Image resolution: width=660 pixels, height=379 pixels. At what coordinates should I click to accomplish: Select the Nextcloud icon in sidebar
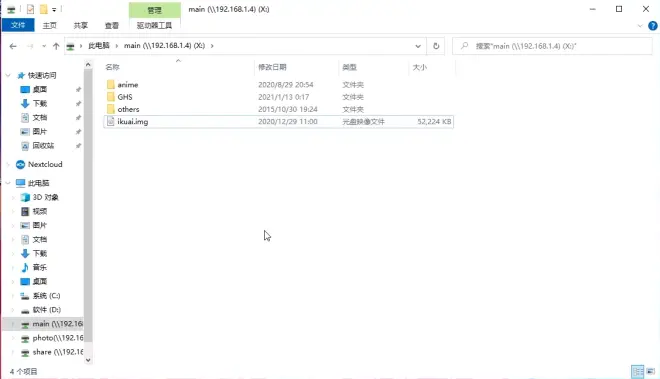(20, 164)
